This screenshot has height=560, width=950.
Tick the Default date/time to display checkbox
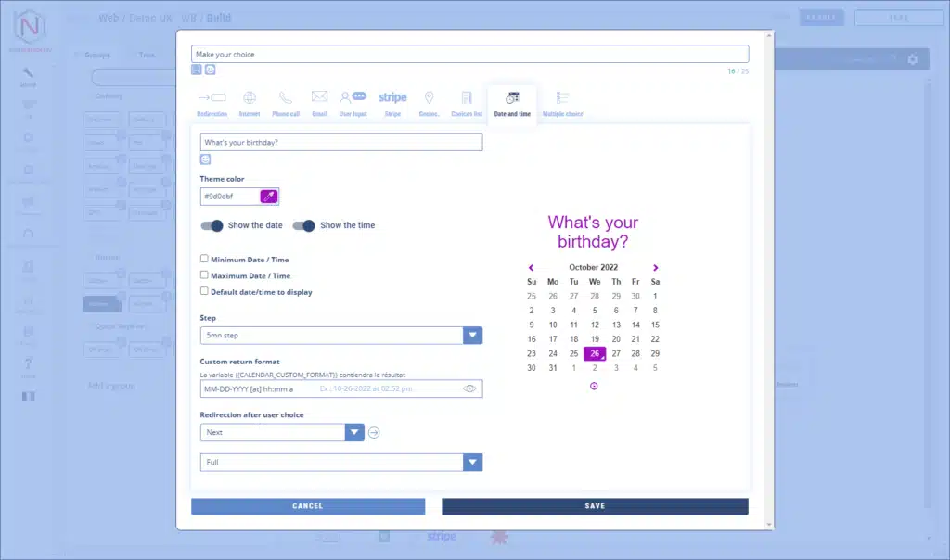(204, 291)
